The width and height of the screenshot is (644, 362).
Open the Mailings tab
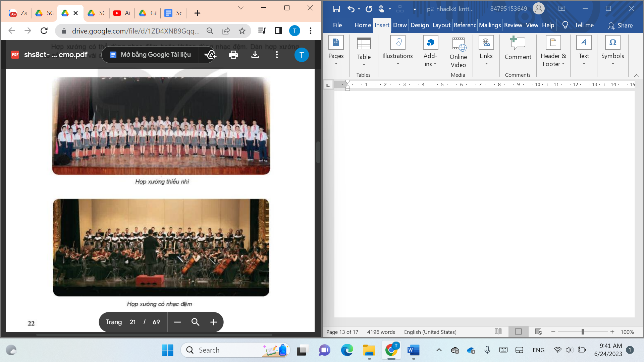[x=490, y=25]
